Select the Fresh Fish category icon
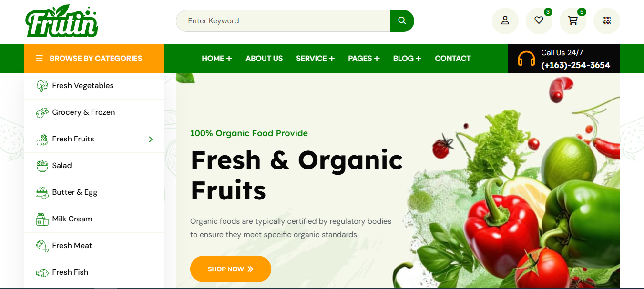 (42, 272)
